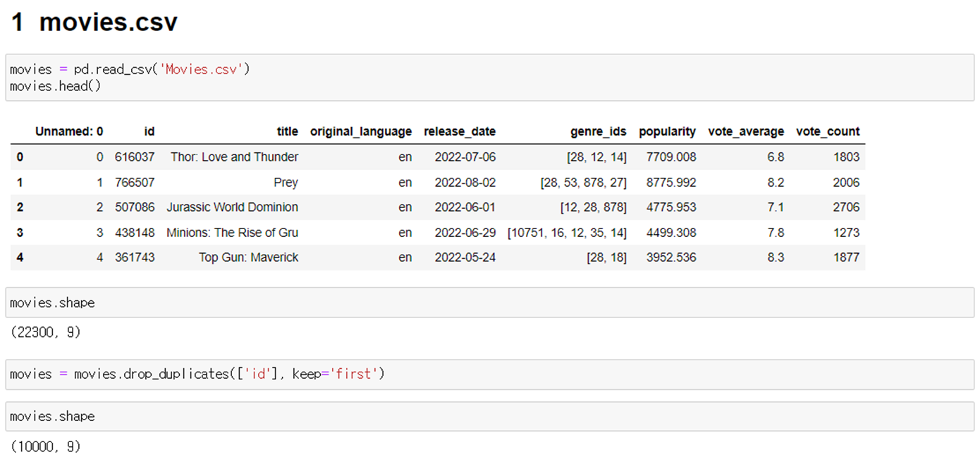Click the title cell 'Prey'
Screen dimensions: 980x464
[x=286, y=183]
